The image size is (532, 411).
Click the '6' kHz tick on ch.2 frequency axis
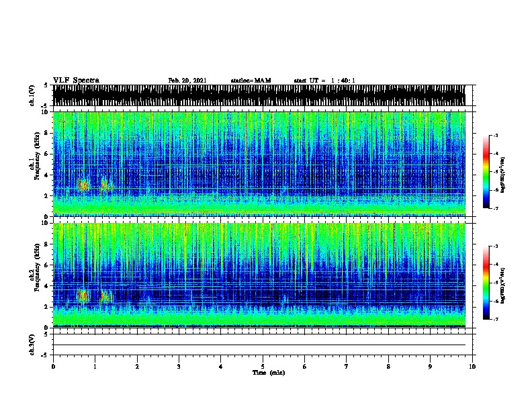46,265
